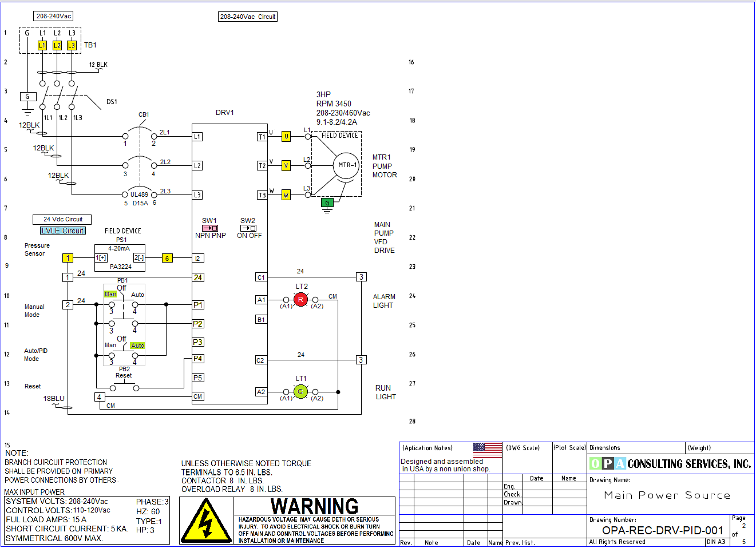Click drawing number OPA-REC-DRV-PID-001
The height and width of the screenshot is (548, 756).
[x=662, y=530]
